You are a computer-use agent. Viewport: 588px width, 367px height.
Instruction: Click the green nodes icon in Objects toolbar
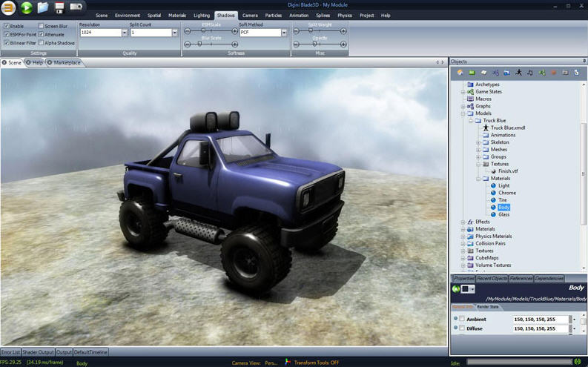click(542, 73)
